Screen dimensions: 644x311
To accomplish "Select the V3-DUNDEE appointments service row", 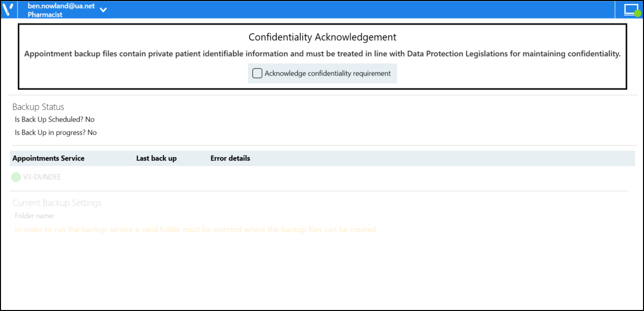I will tap(42, 177).
